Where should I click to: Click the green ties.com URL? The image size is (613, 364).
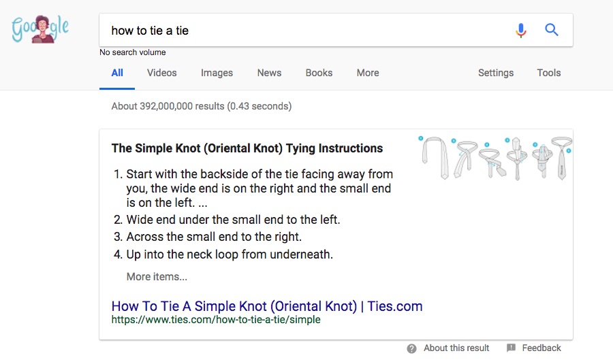point(216,320)
